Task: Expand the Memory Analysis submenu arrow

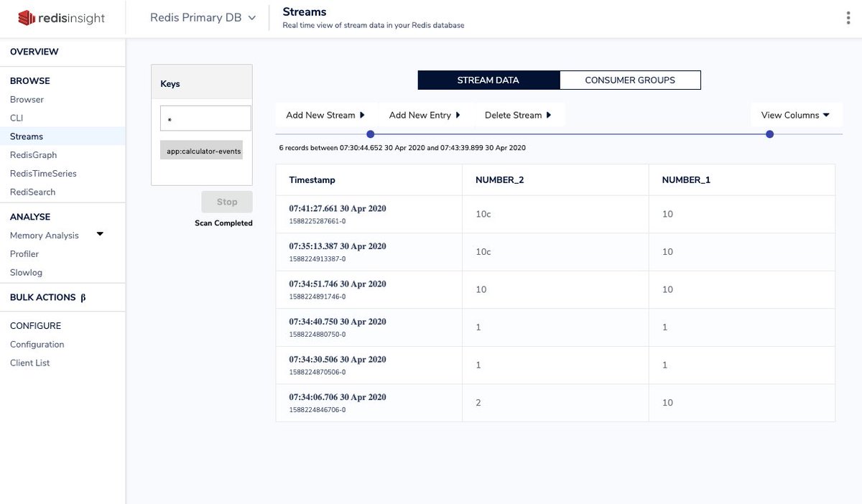Action: coord(100,234)
